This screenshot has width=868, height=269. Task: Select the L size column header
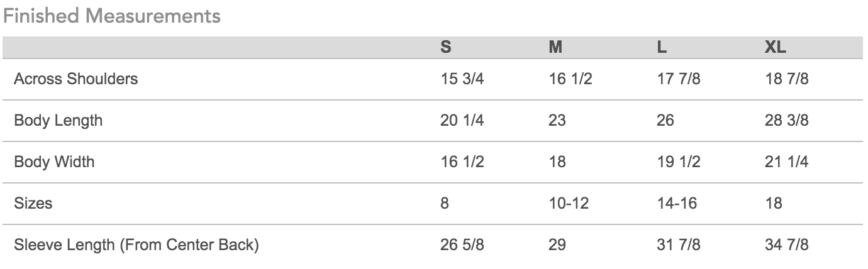point(662,48)
